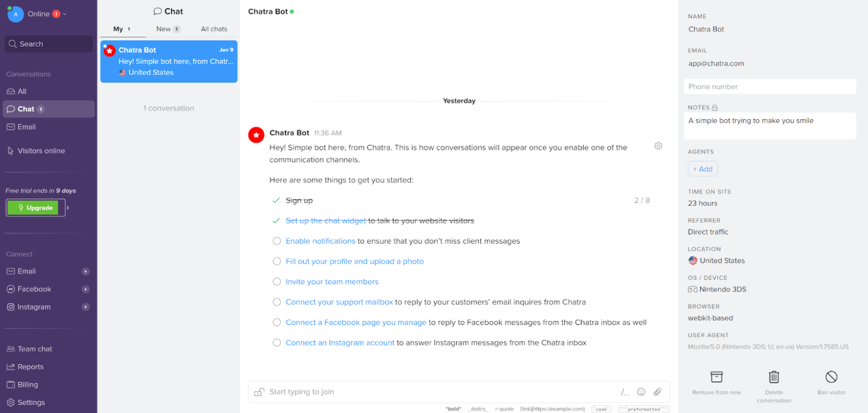The image size is (868, 413).
Task: Click the emoji picker smiley icon
Action: point(641,392)
